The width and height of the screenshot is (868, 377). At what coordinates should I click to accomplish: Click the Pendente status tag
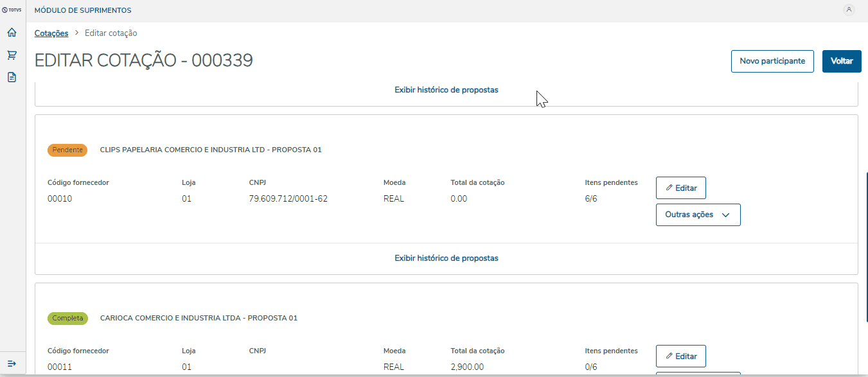pyautogui.click(x=67, y=150)
